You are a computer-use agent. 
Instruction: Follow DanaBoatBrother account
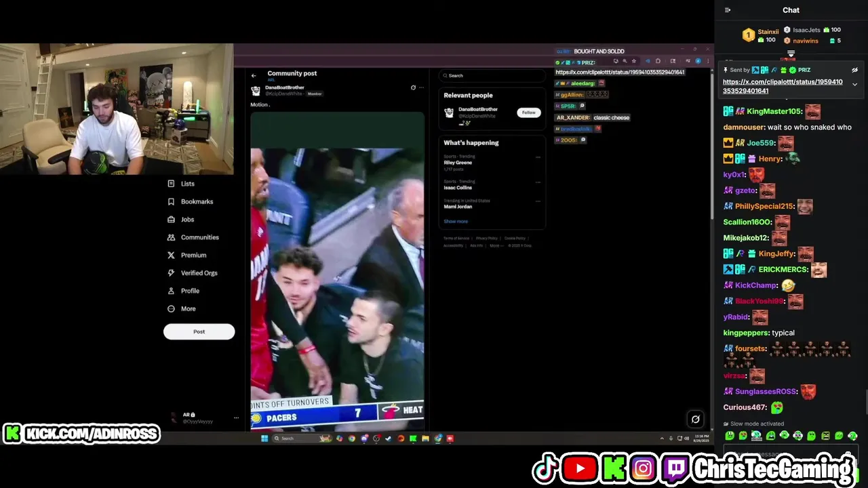528,113
